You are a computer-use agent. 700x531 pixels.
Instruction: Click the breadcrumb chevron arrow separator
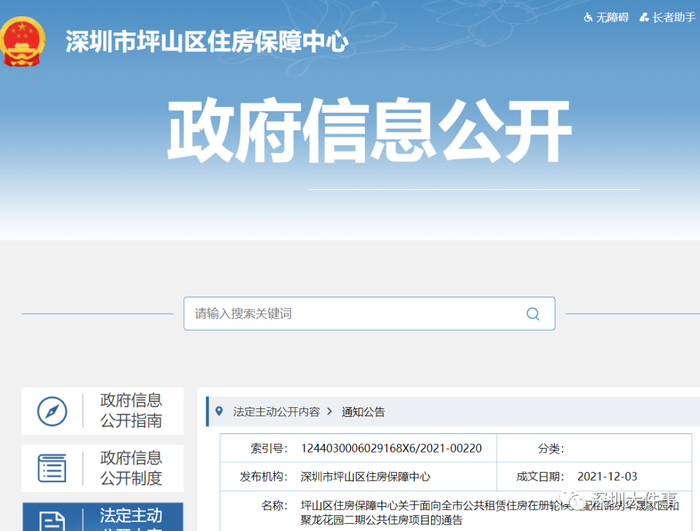330,411
